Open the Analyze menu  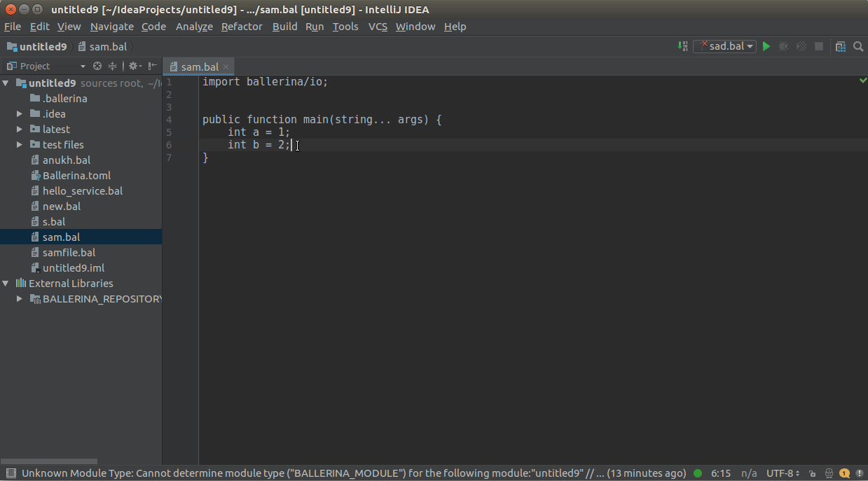click(194, 27)
